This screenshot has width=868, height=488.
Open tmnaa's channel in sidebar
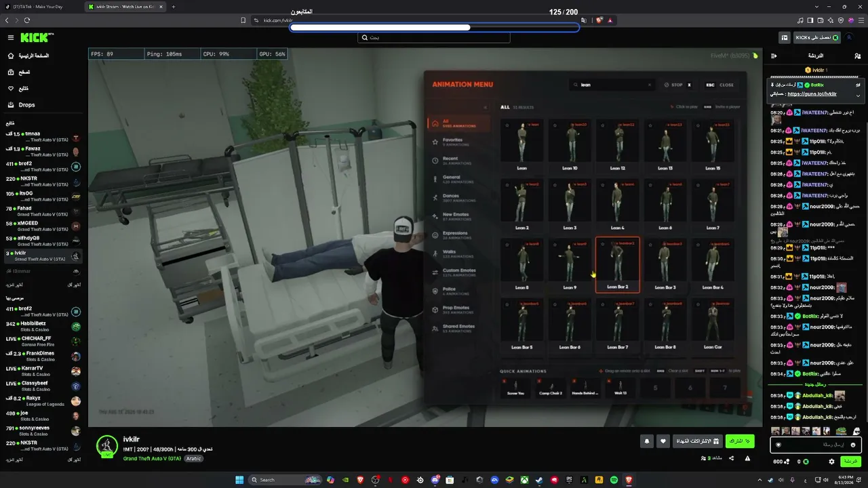(x=42, y=136)
